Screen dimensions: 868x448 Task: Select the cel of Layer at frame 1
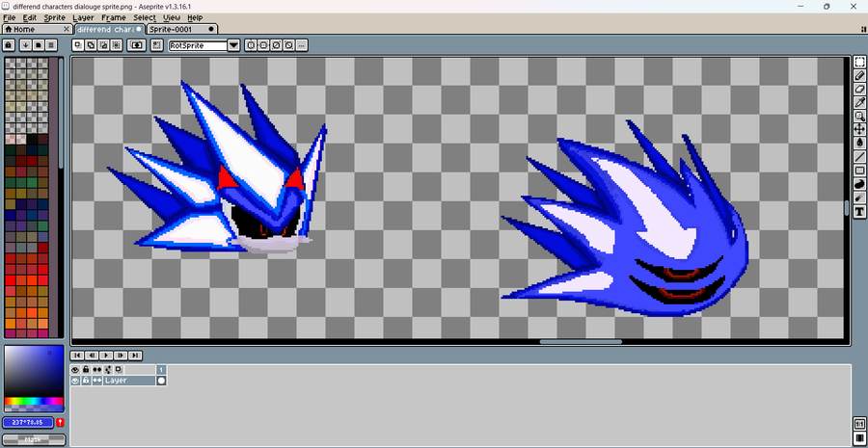[162, 381]
